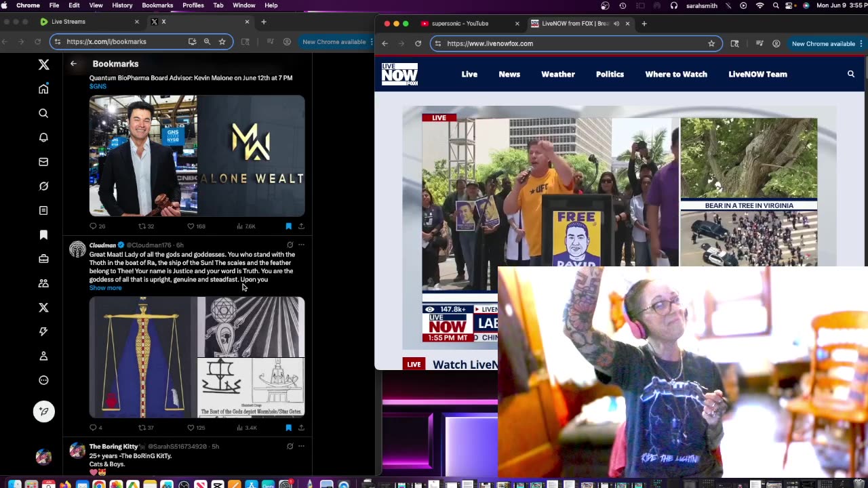The height and width of the screenshot is (488, 868).
Task: Compose a new post with feather button
Action: 44,411
